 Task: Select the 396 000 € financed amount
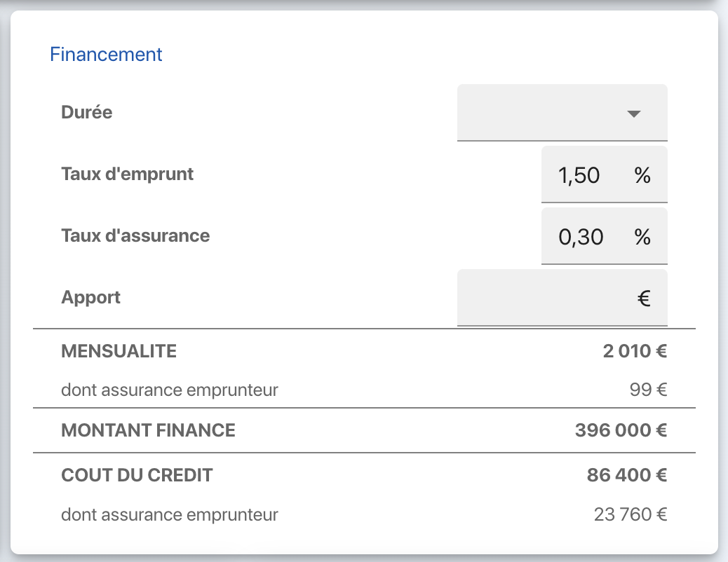[x=620, y=430]
